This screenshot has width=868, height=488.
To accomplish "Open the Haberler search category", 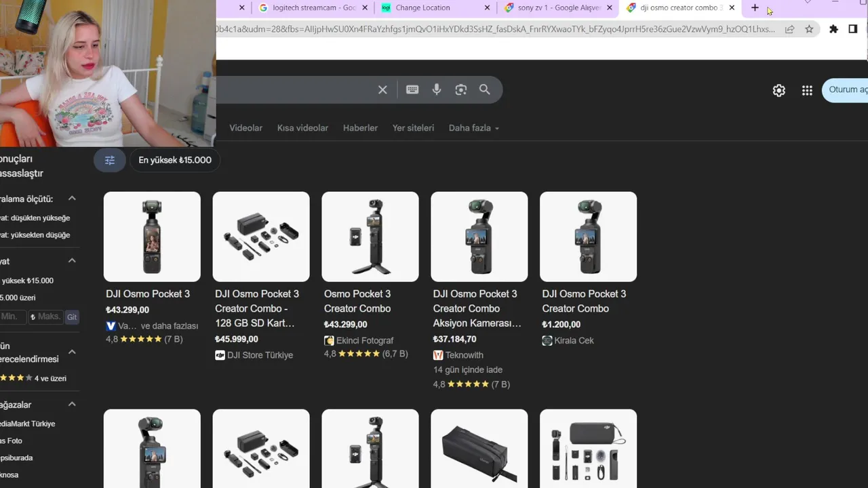I will pyautogui.click(x=360, y=127).
